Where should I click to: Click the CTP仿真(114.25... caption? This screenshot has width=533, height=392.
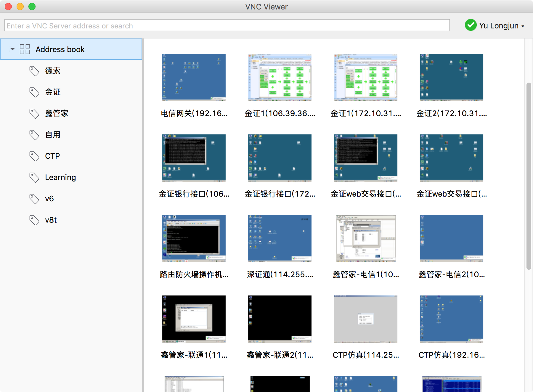click(366, 355)
